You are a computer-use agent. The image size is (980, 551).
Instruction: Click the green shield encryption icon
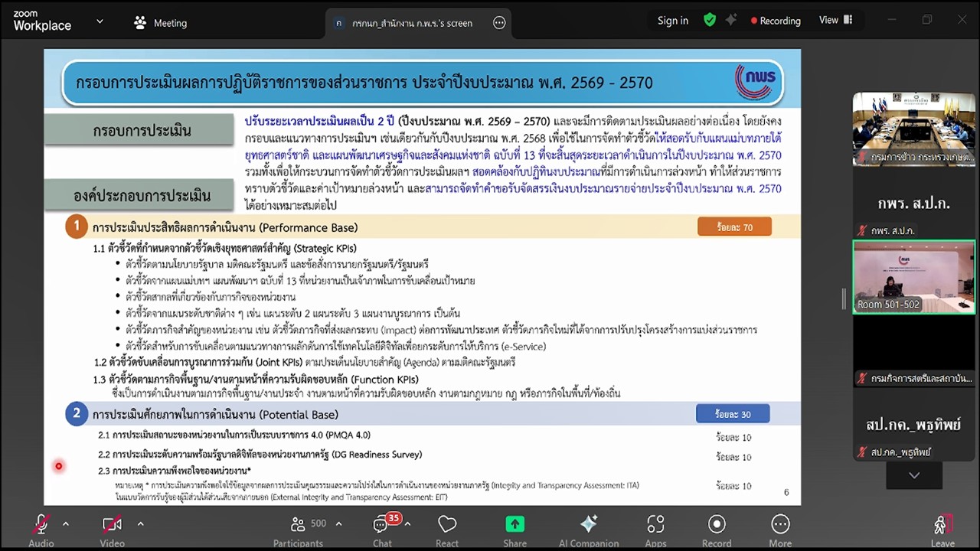(710, 21)
